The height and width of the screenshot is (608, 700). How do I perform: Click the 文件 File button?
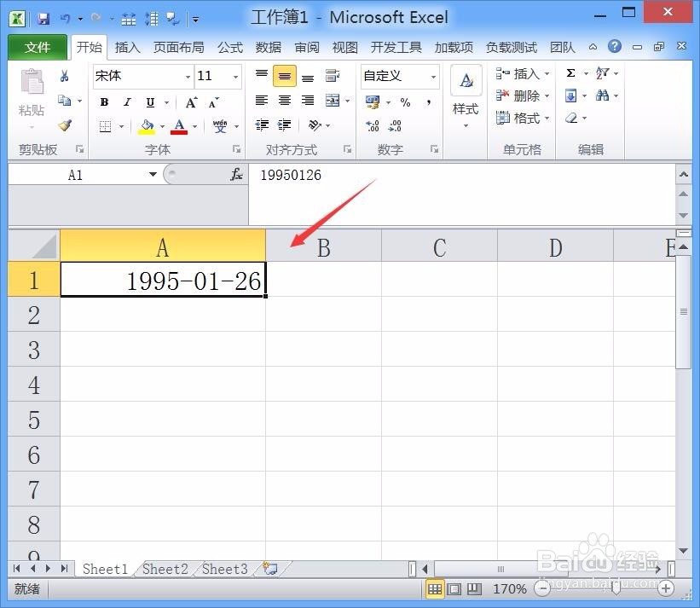(x=38, y=47)
